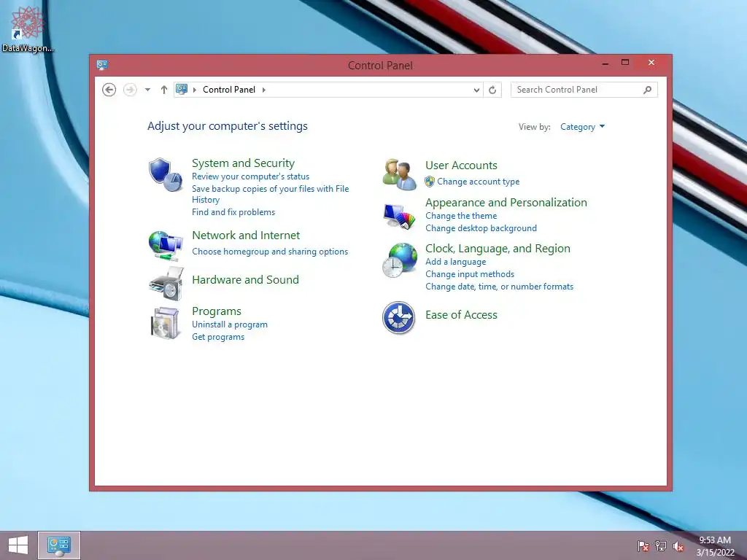Click Add a language
The image size is (747, 560).
[455, 262]
